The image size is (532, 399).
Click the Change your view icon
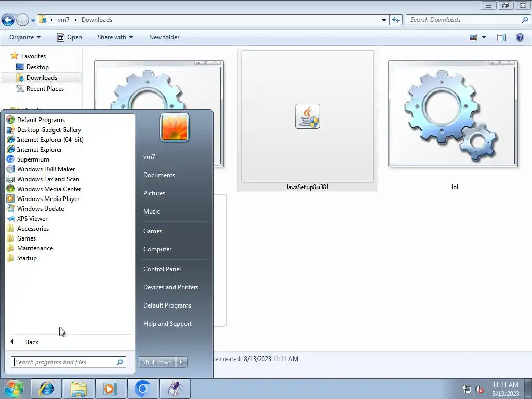pyautogui.click(x=473, y=37)
